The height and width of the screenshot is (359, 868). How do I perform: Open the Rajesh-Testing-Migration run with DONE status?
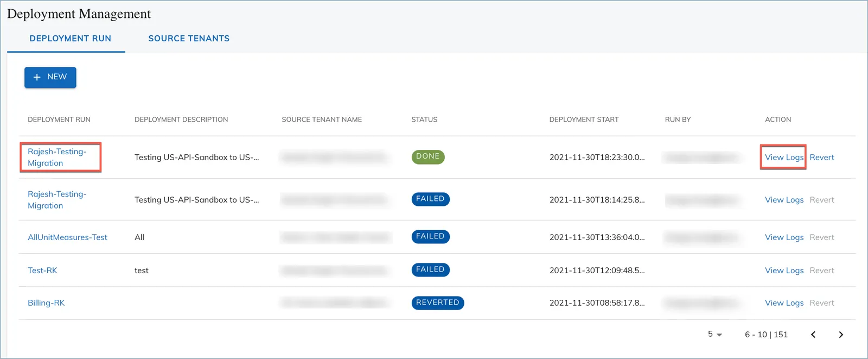coord(57,157)
